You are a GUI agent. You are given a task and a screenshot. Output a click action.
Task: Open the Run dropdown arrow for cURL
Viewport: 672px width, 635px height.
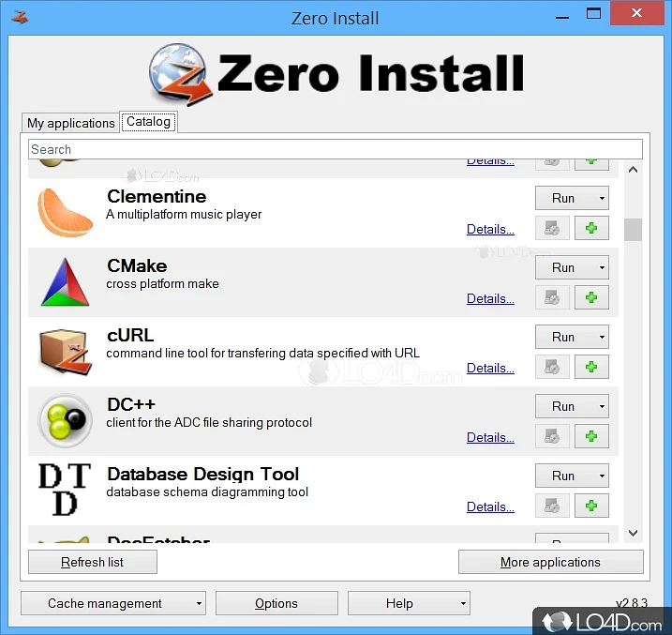(x=602, y=337)
